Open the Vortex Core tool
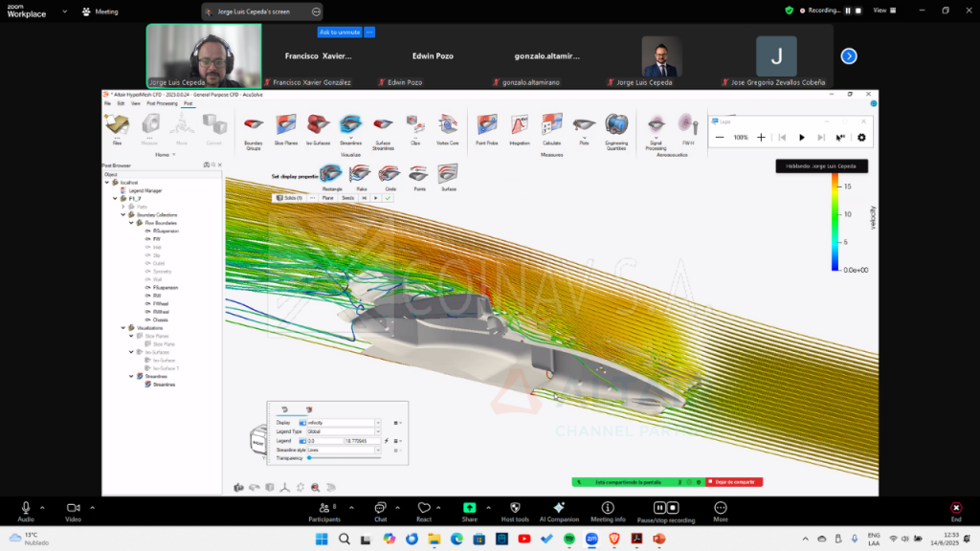 (x=447, y=124)
